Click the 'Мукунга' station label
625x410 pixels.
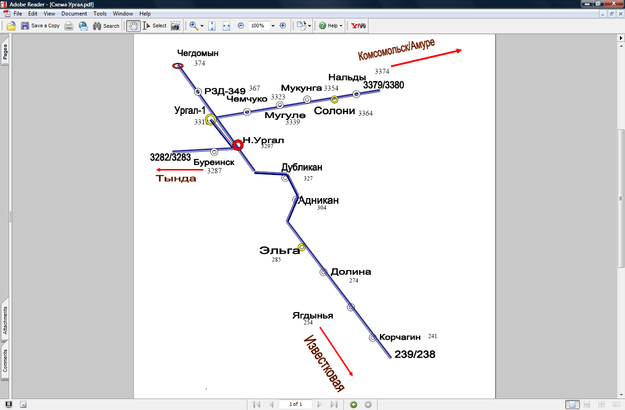301,88
